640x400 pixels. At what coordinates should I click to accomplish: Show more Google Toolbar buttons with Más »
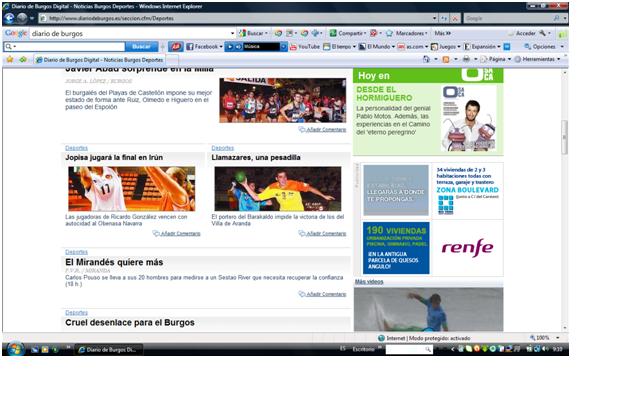442,33
